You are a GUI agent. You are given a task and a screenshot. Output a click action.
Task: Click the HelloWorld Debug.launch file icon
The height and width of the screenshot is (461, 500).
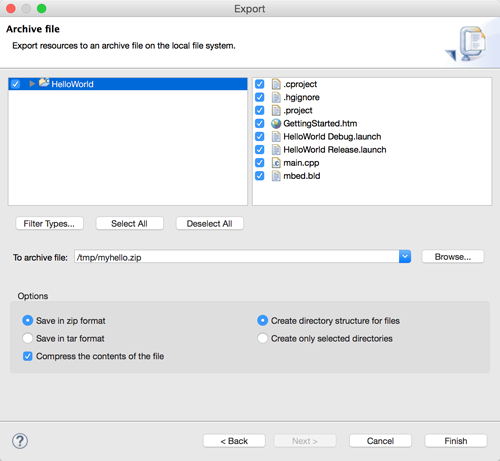pyautogui.click(x=276, y=137)
